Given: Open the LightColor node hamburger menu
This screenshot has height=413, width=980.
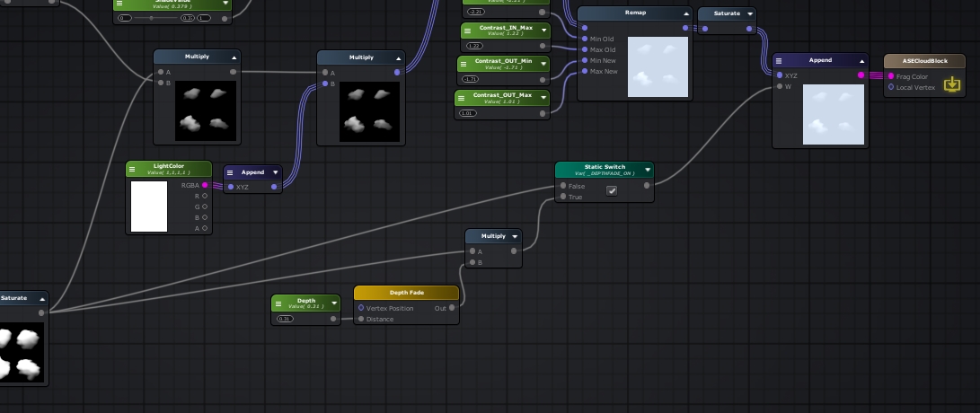Looking at the screenshot, I should click(132, 169).
